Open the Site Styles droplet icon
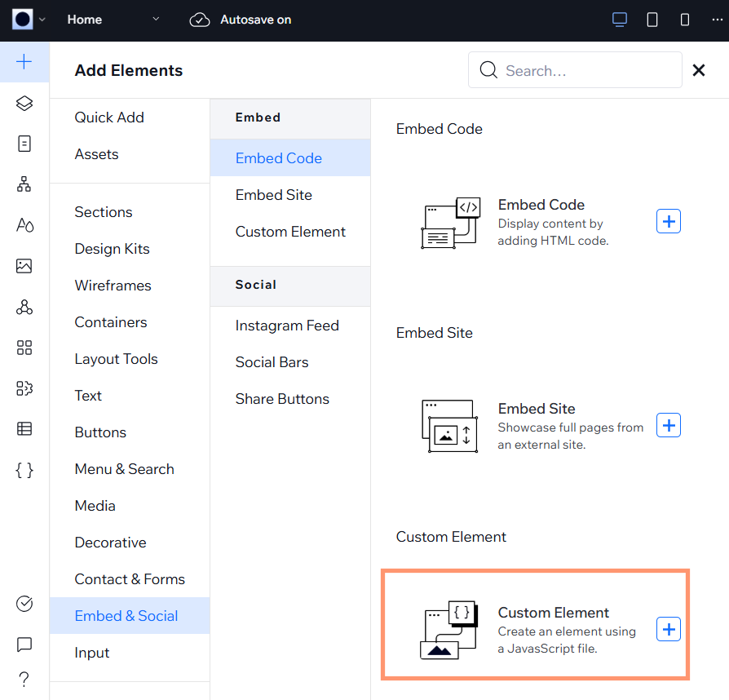 [24, 225]
